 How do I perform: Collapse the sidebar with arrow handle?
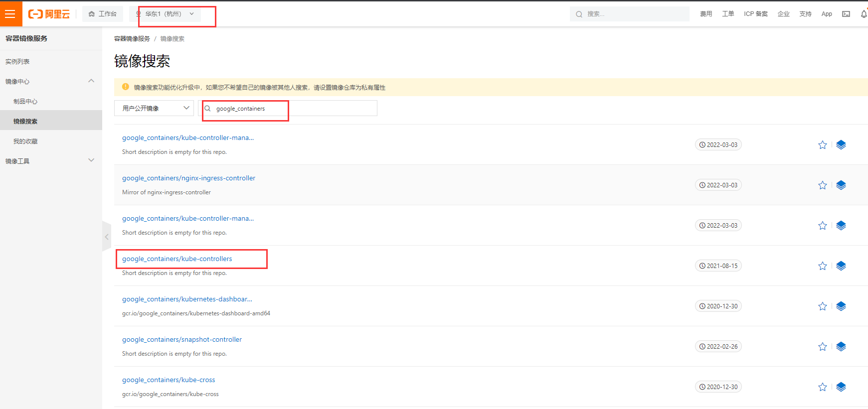pyautogui.click(x=107, y=237)
